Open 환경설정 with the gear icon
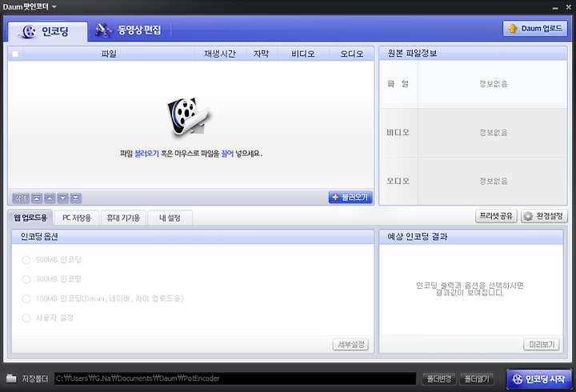The height and width of the screenshot is (392, 576). pos(544,216)
